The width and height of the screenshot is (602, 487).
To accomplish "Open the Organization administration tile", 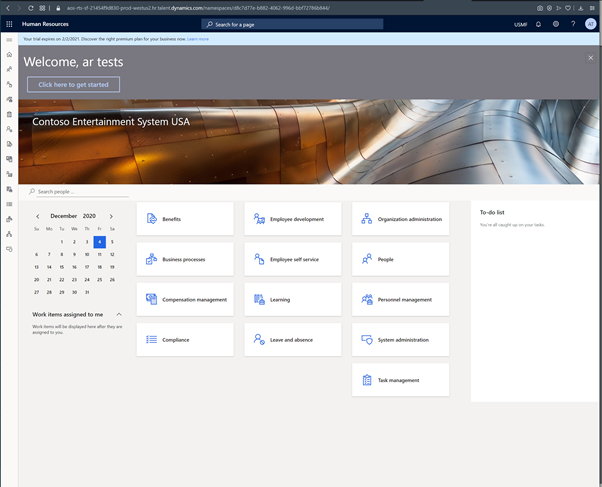I will click(x=400, y=219).
